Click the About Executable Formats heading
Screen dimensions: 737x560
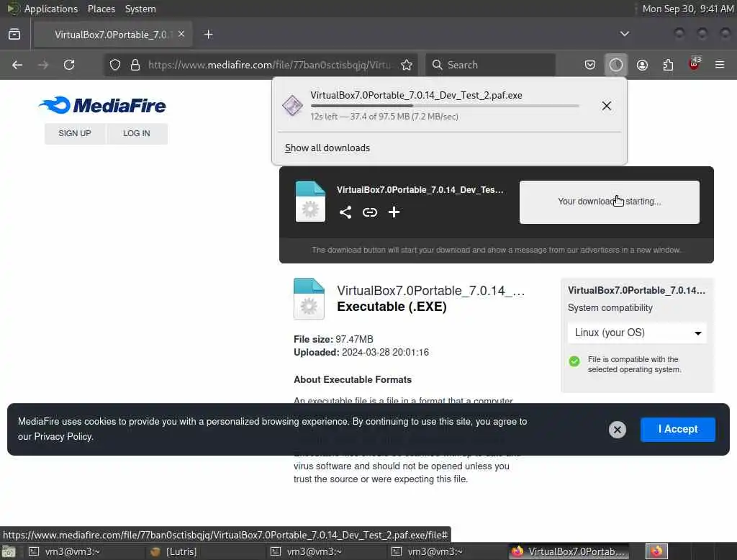pyautogui.click(x=353, y=380)
